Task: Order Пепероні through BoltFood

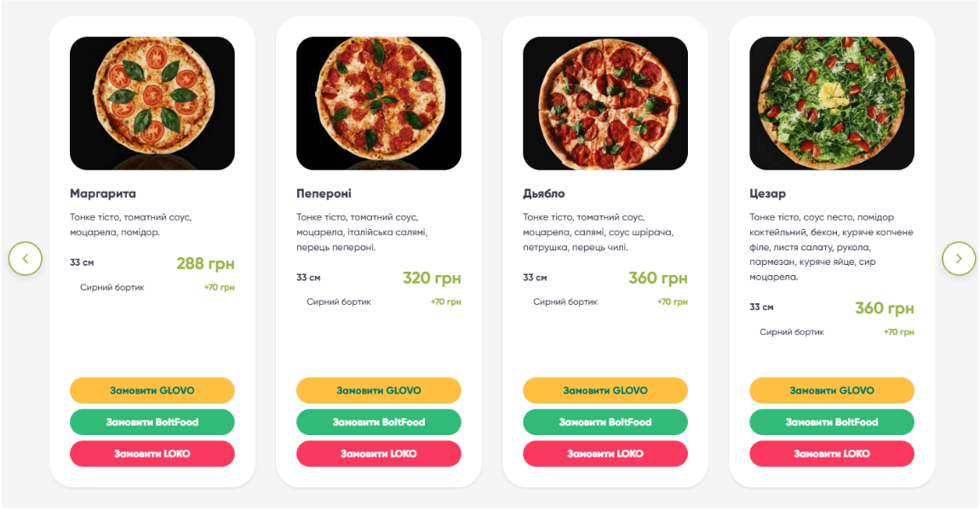Action: tap(378, 422)
